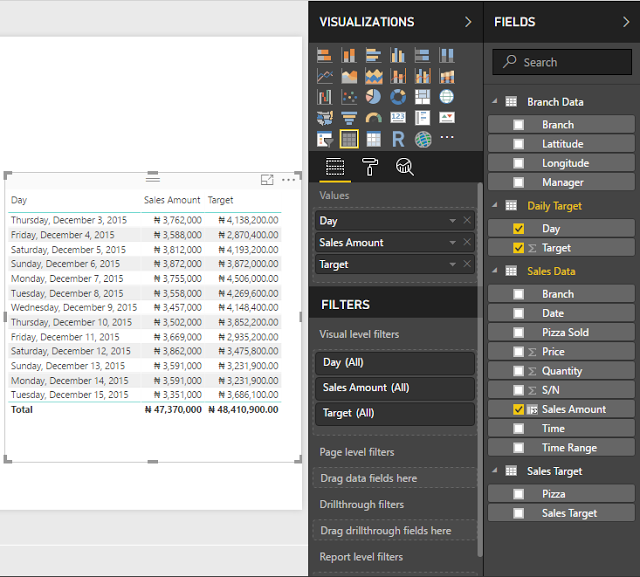Select the Gauge visualization

(373, 118)
